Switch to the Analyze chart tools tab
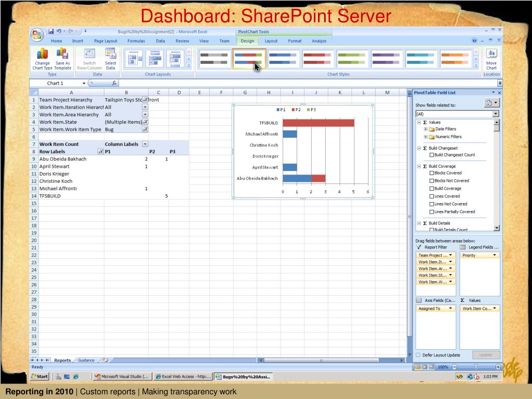The width and height of the screenshot is (532, 399). click(x=319, y=41)
